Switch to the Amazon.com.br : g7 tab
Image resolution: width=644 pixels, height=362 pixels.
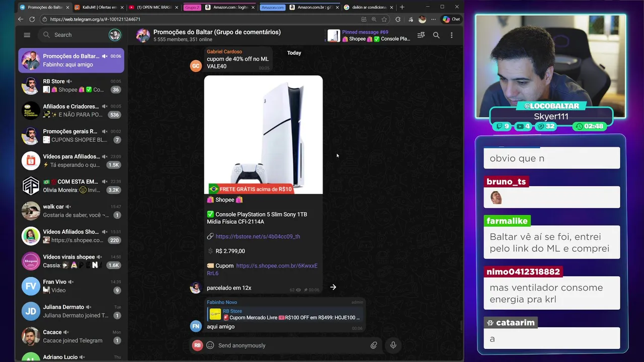click(314, 7)
